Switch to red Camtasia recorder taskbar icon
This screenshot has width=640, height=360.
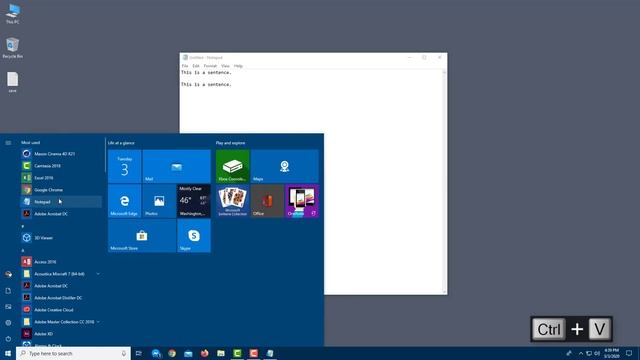[253, 353]
